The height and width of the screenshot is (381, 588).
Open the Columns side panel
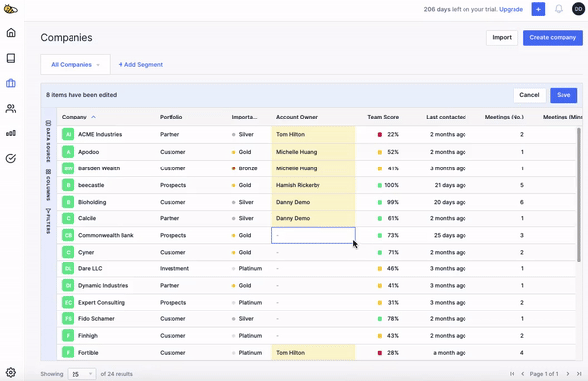click(48, 185)
